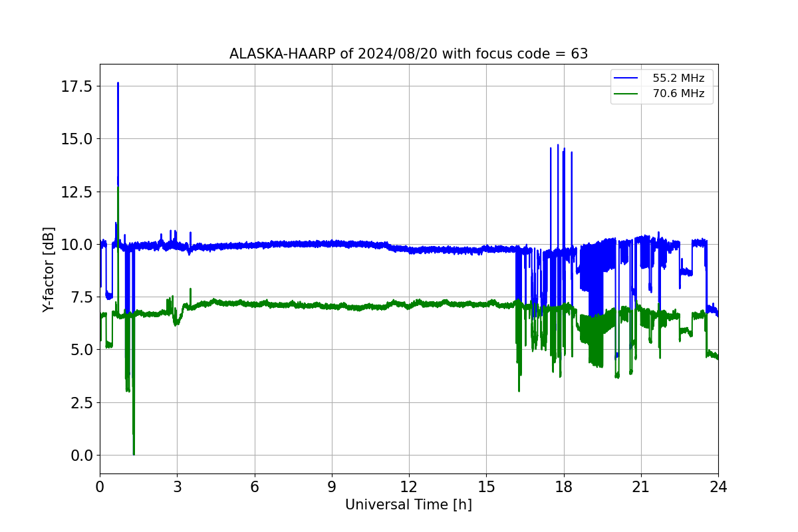The image size is (798, 532).
Task: Click the '0' x-axis tick label
Action: (x=100, y=487)
